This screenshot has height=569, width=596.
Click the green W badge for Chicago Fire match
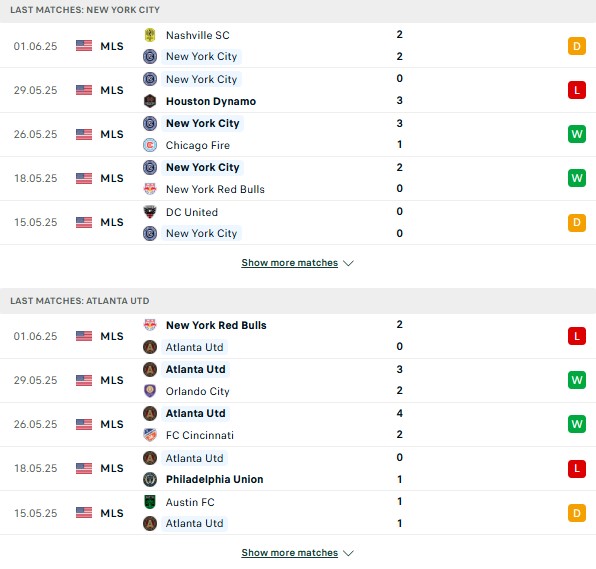(577, 134)
